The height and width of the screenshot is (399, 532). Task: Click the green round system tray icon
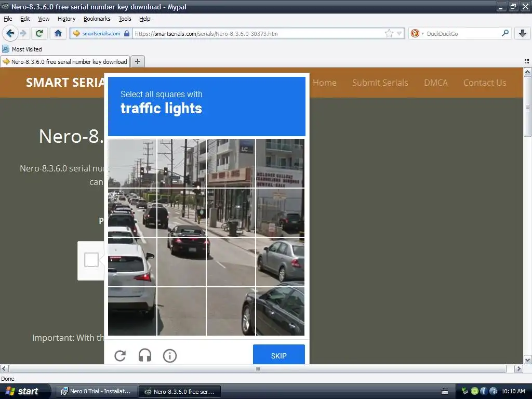(475, 391)
